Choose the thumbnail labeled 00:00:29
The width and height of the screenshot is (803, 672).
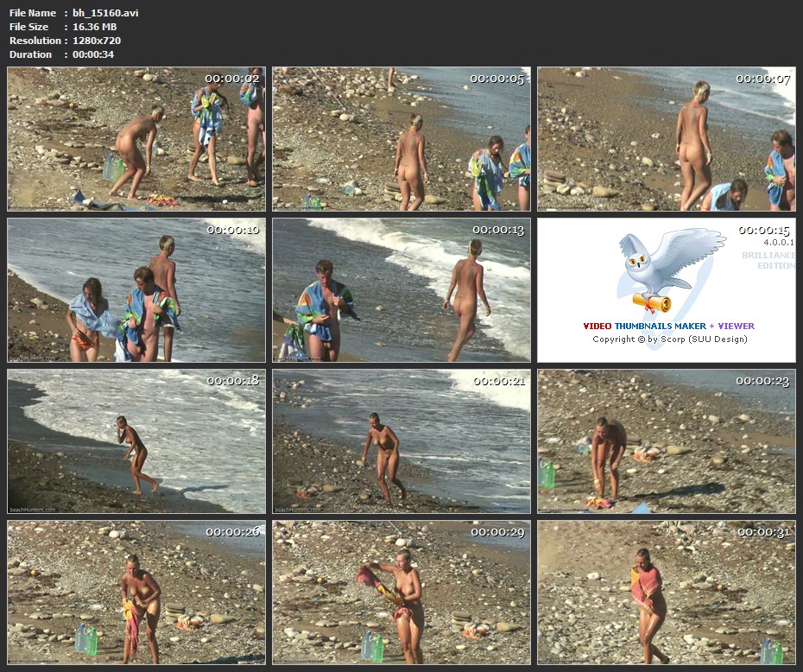tap(401, 593)
